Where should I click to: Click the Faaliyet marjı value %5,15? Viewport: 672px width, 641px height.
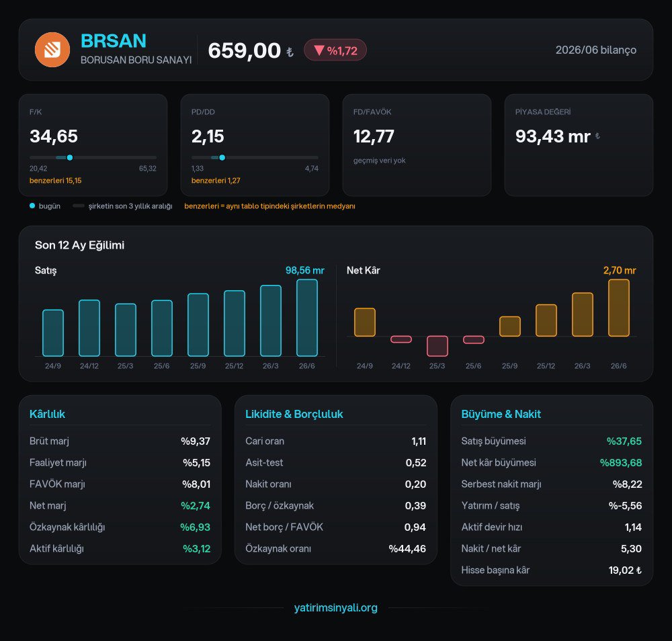196,463
